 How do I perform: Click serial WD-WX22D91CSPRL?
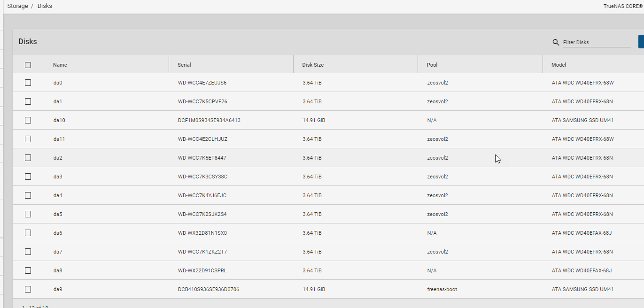(x=202, y=270)
